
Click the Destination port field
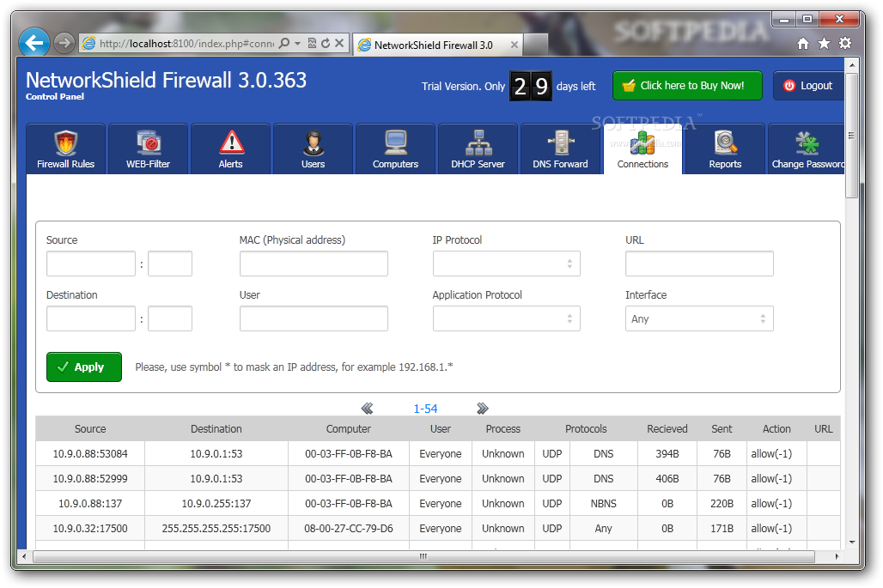point(170,318)
